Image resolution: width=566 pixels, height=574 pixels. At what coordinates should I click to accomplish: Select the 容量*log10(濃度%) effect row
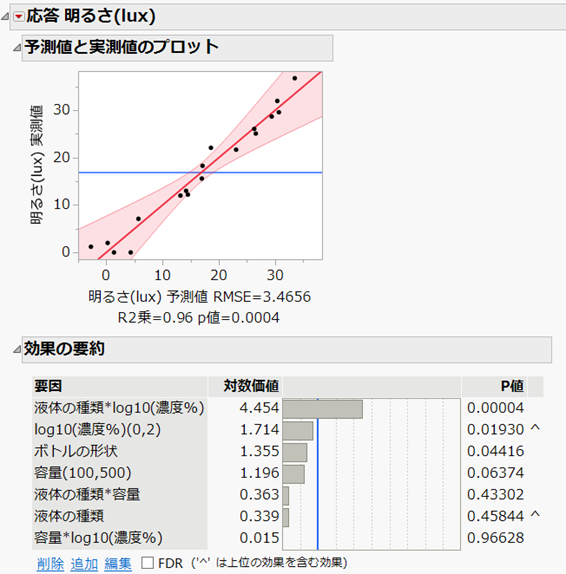tap(119, 538)
